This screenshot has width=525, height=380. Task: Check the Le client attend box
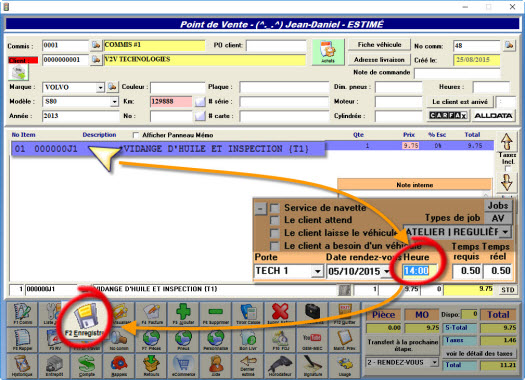[x=275, y=220]
